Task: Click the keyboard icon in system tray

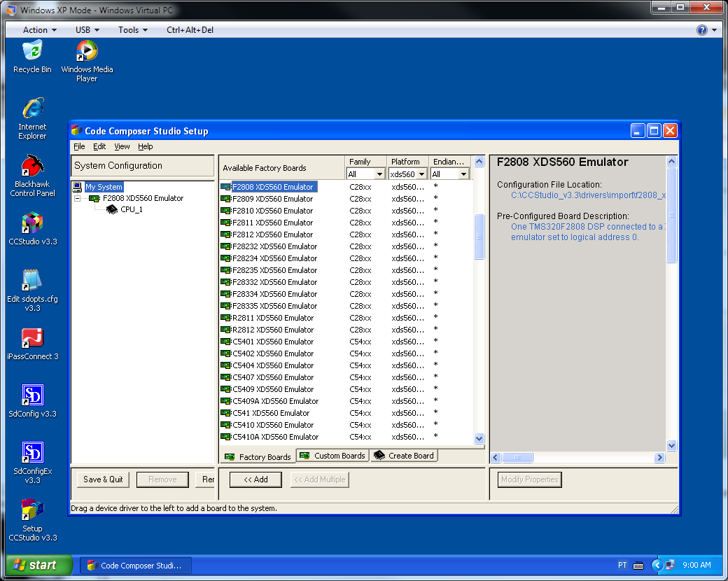Action: coord(638,565)
